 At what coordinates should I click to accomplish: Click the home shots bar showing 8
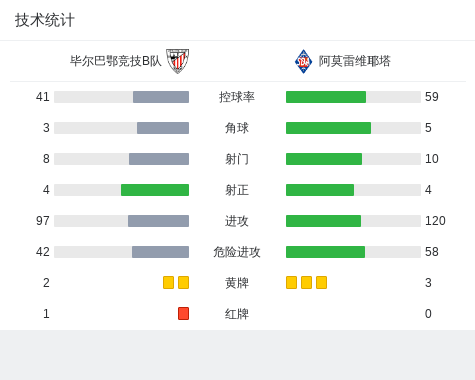pyautogui.click(x=159, y=159)
